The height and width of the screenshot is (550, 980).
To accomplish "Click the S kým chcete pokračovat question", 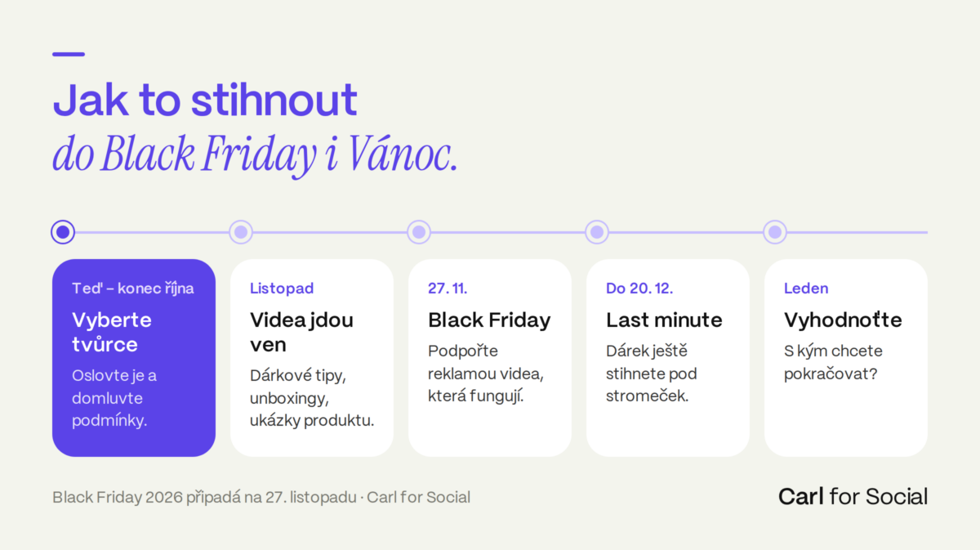I will click(833, 363).
